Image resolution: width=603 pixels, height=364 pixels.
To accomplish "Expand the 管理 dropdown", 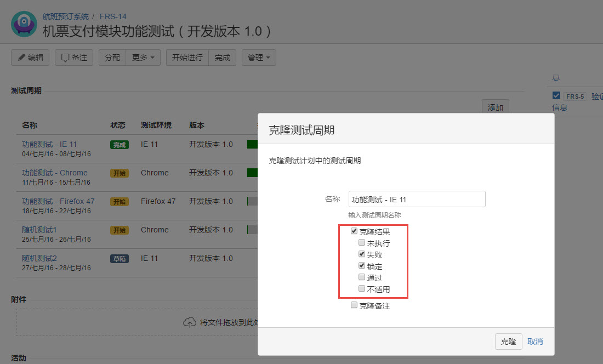I will point(259,58).
